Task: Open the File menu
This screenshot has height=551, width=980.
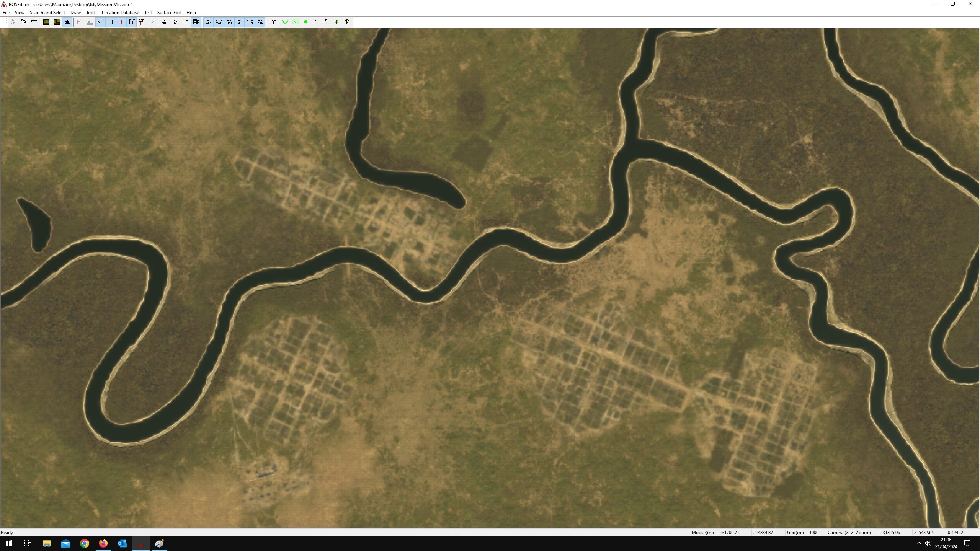Action: 6,12
